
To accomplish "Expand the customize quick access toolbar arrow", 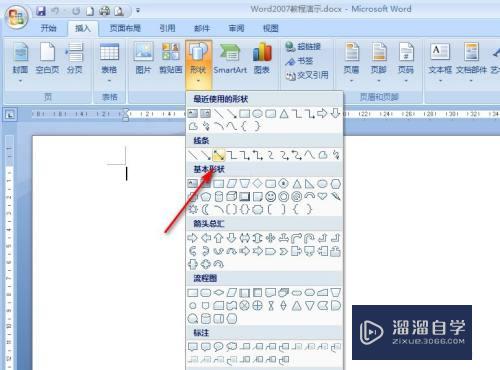I will [138, 11].
